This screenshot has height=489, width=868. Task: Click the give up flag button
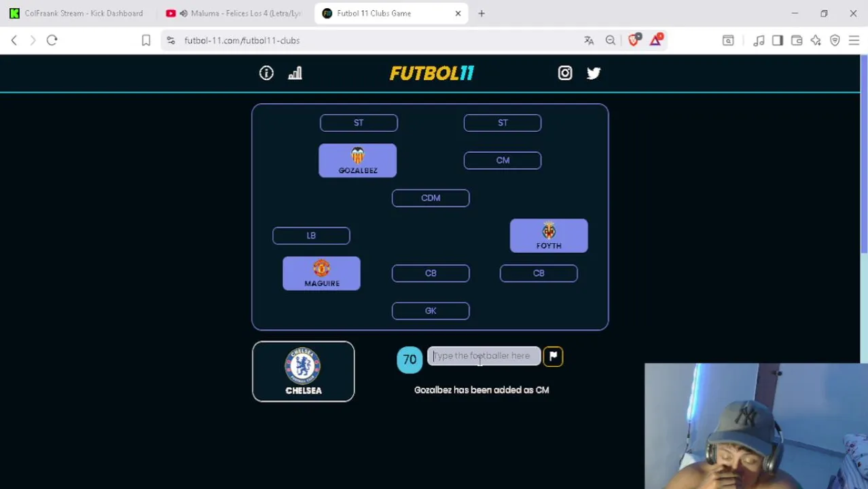click(x=553, y=356)
